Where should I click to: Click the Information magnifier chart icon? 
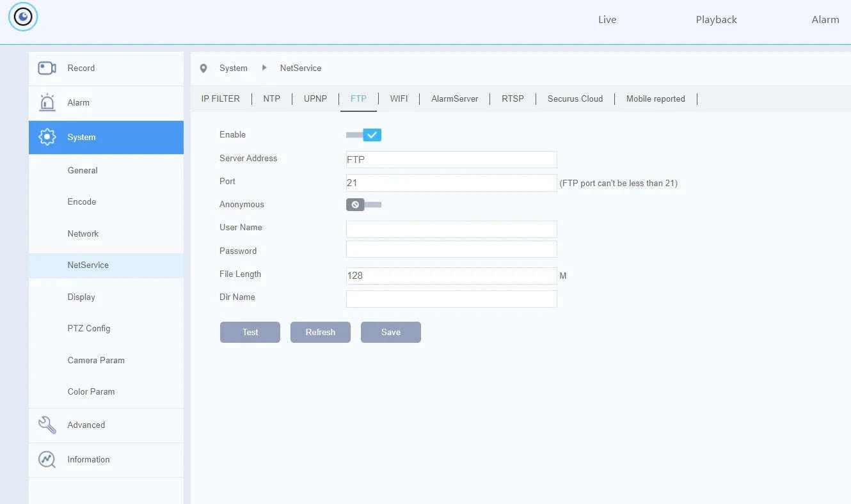pos(47,459)
